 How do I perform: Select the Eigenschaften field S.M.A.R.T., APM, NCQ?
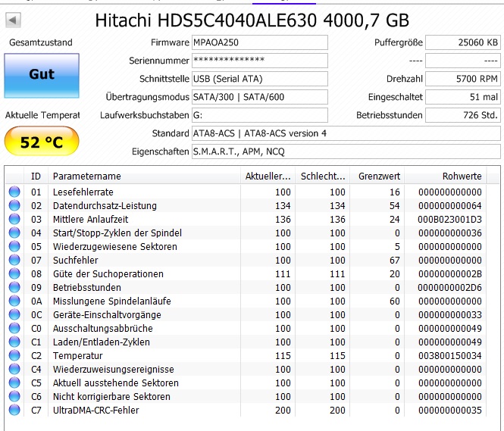pos(346,151)
